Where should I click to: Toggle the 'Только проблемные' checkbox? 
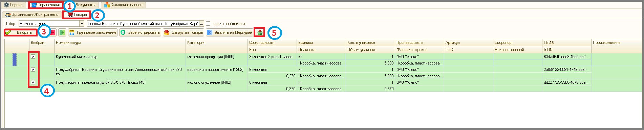pos(208,24)
